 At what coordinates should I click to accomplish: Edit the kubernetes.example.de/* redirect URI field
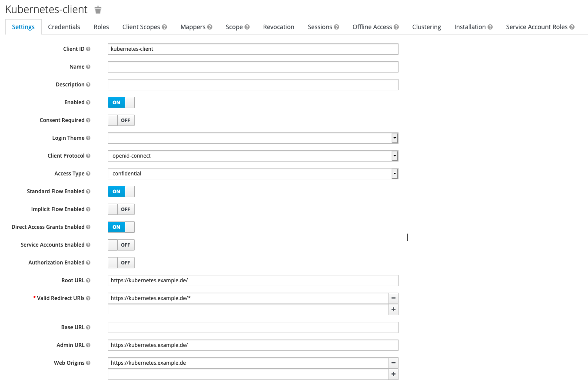[x=248, y=298]
